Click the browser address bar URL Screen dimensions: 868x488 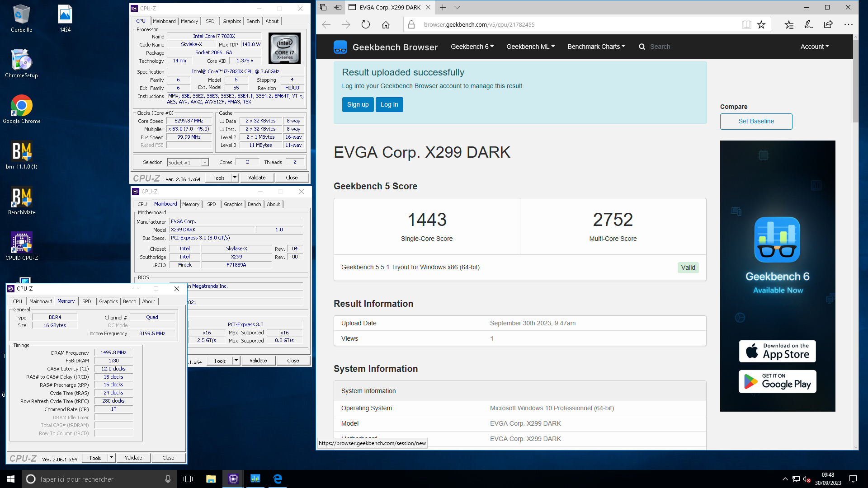(479, 25)
